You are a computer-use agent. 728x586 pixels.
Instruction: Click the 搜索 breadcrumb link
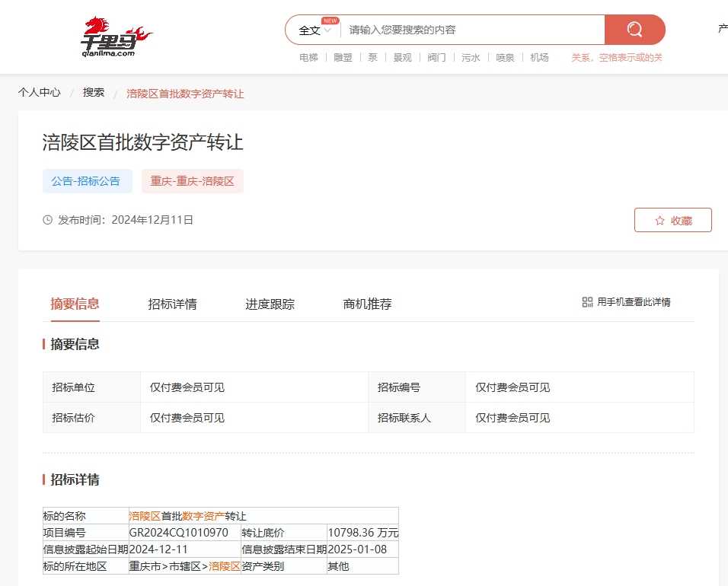pyautogui.click(x=94, y=93)
